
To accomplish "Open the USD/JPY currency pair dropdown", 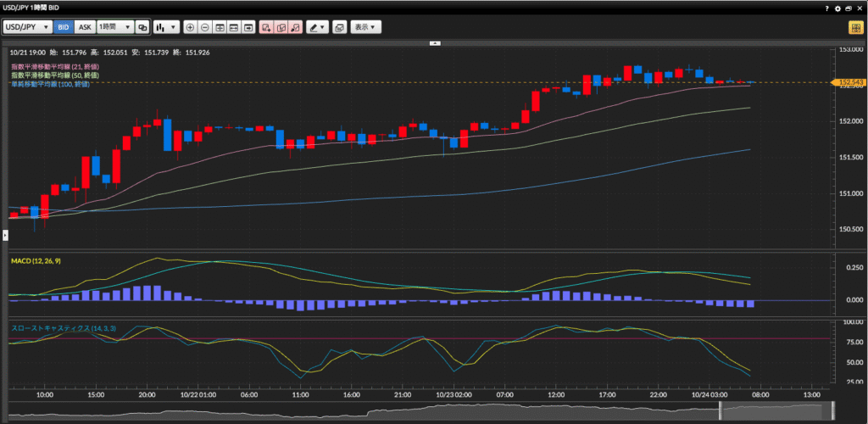I will coord(27,27).
